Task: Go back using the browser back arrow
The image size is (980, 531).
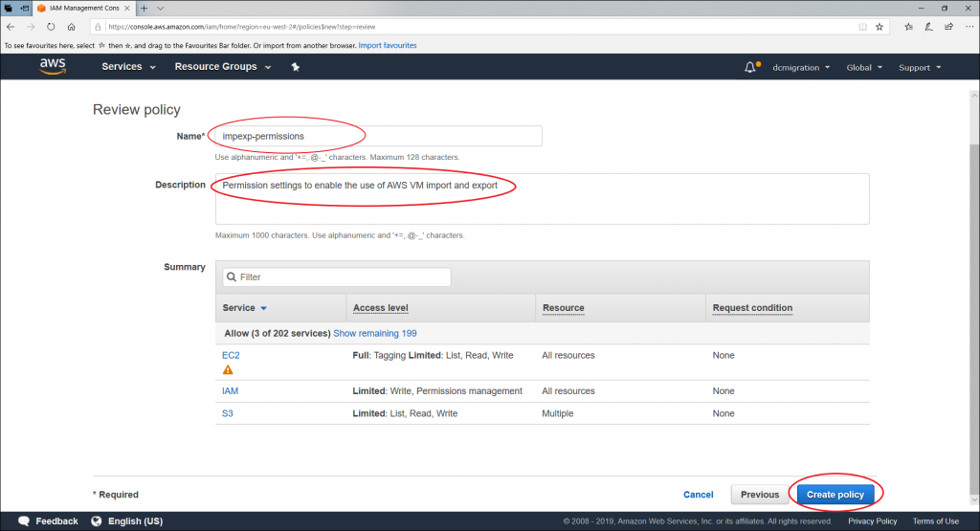Action: coord(11,27)
